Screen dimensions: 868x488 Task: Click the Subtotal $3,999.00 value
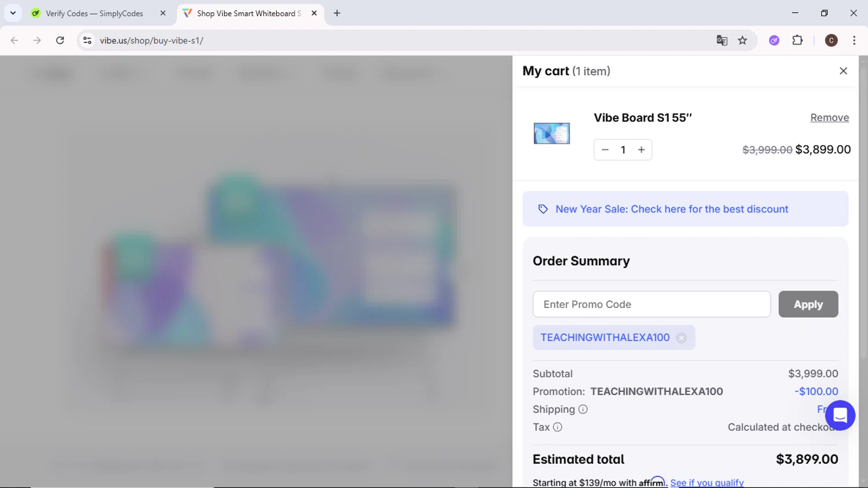coord(813,374)
